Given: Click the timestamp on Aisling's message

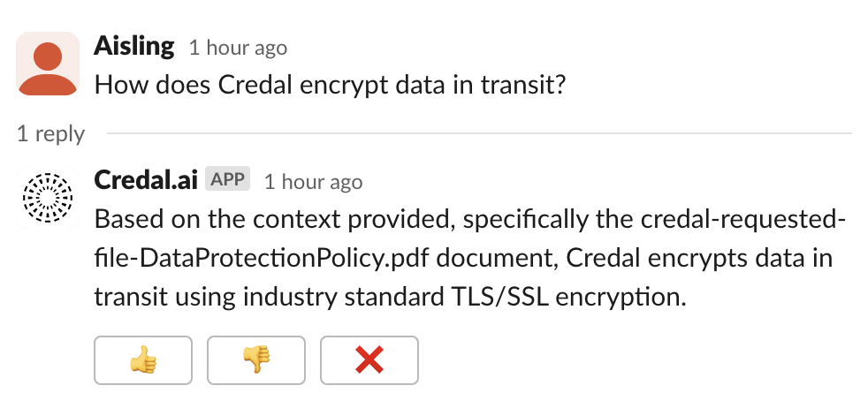Looking at the screenshot, I should click(x=238, y=48).
